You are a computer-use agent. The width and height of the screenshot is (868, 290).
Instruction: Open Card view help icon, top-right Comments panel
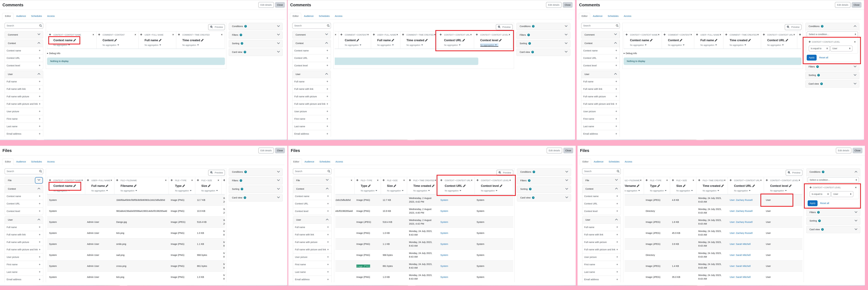(x=822, y=84)
